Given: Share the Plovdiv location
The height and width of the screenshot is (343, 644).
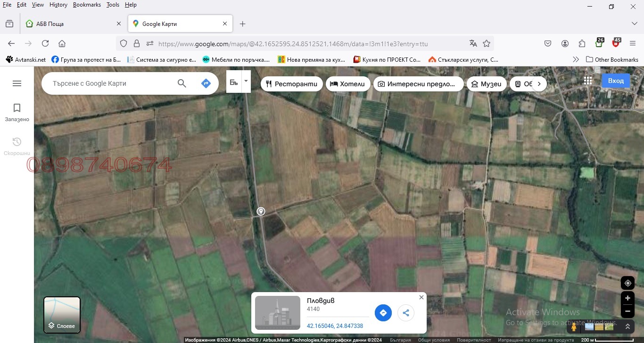Looking at the screenshot, I should [406, 313].
